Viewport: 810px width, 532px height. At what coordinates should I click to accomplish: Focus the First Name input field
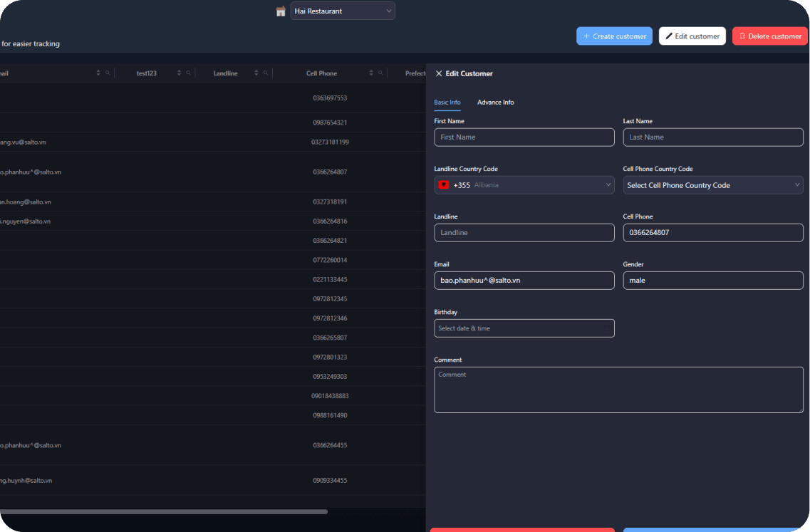point(524,137)
